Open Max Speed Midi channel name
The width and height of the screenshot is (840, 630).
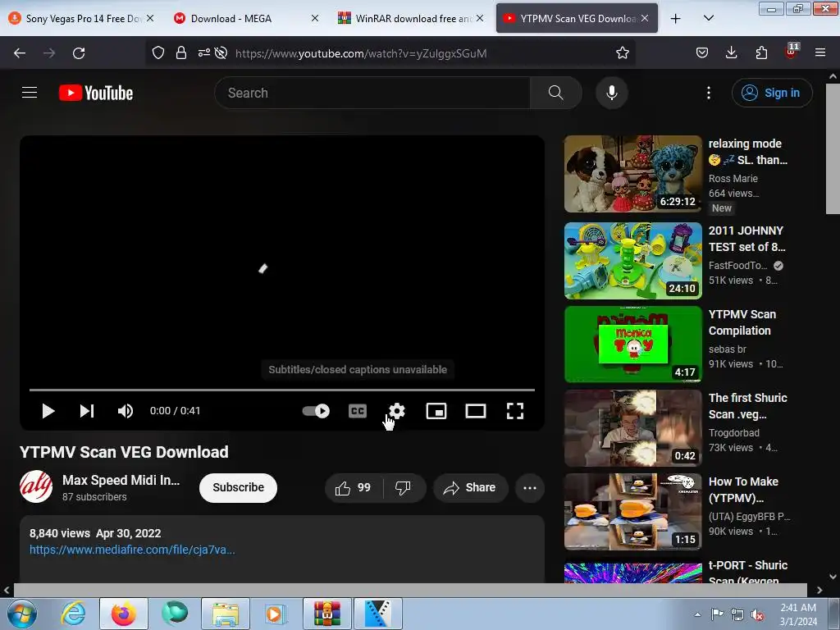(x=121, y=480)
